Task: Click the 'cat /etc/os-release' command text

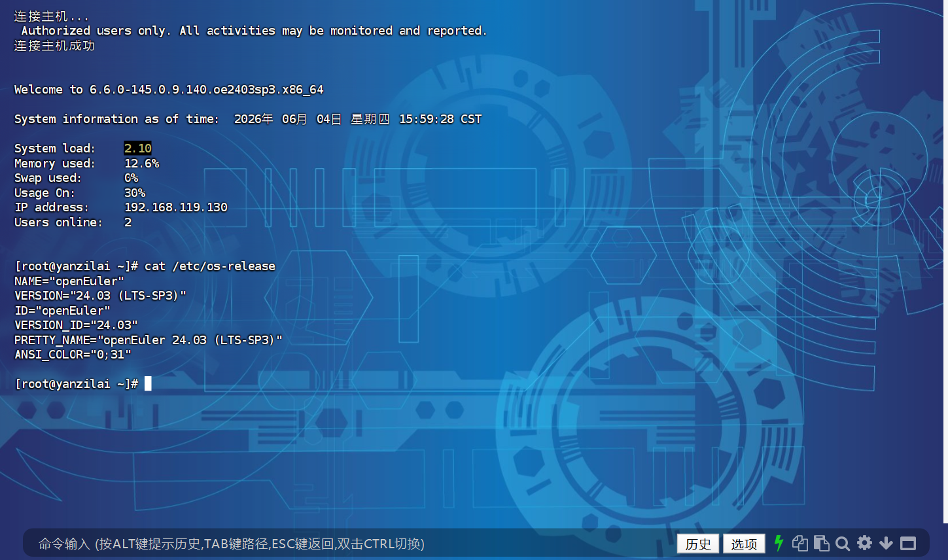Action: coord(210,266)
